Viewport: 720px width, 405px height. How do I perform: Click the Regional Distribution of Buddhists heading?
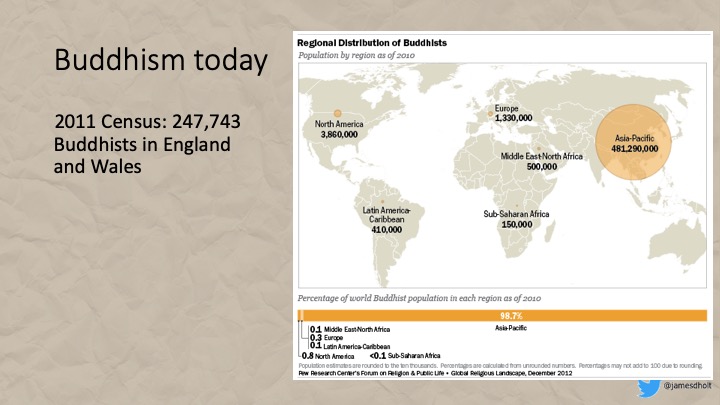(371, 41)
